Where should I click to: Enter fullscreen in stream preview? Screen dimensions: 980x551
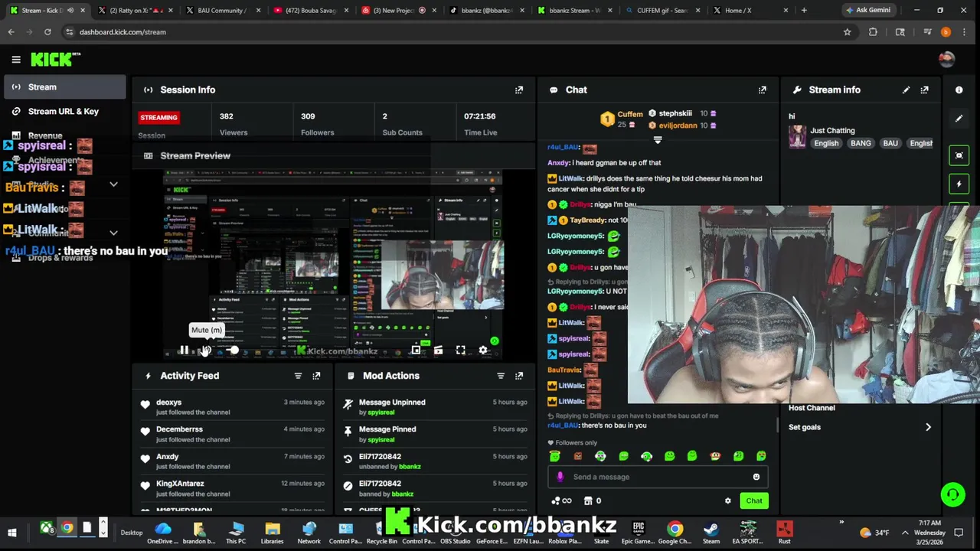(x=460, y=350)
